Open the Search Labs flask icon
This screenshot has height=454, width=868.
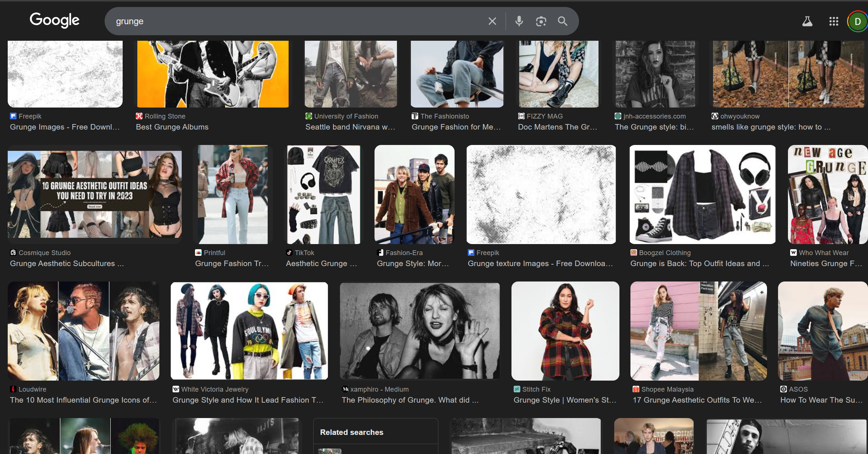tap(807, 21)
